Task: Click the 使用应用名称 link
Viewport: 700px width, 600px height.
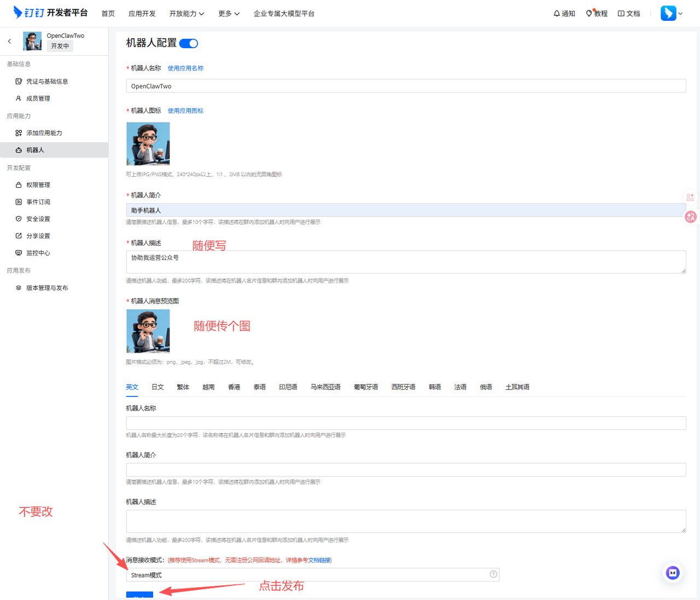Action: pos(185,68)
